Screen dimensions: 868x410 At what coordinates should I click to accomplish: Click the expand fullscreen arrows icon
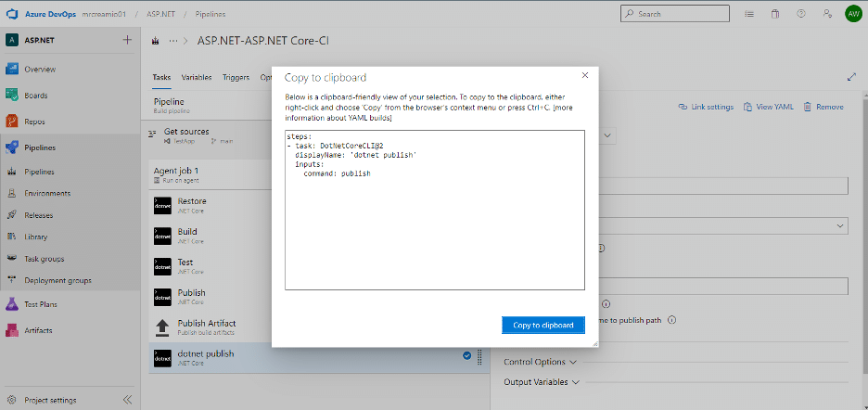(852, 78)
